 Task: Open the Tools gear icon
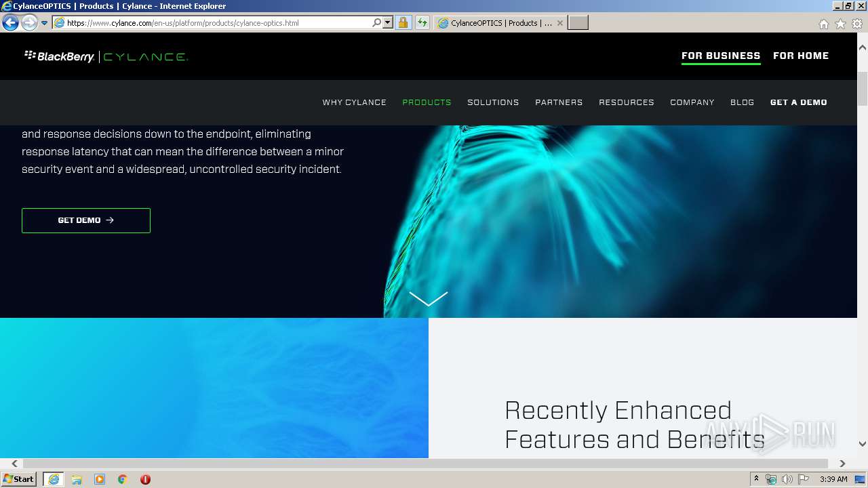[x=857, y=24]
